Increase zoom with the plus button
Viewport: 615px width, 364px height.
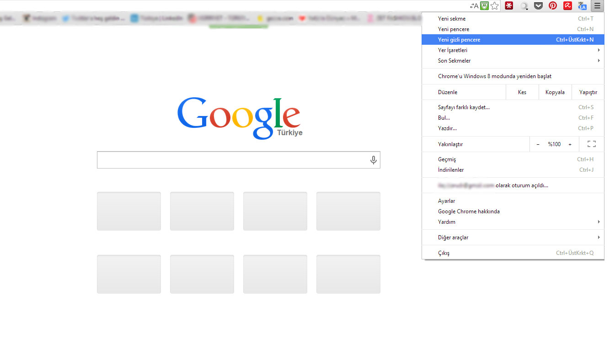[570, 144]
